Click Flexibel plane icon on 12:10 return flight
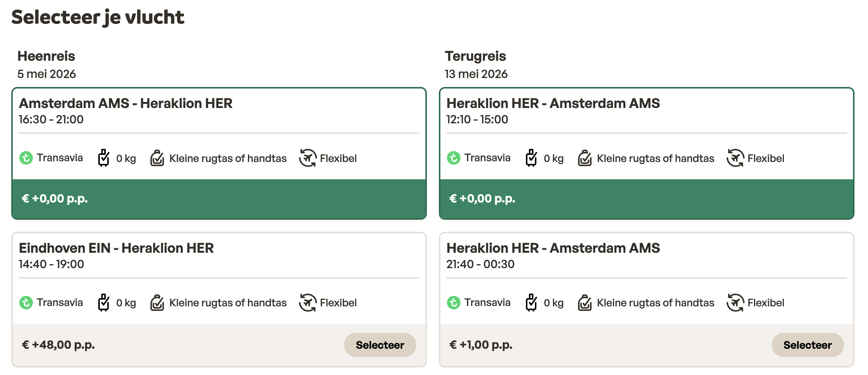This screenshot has width=868, height=375. (x=735, y=158)
